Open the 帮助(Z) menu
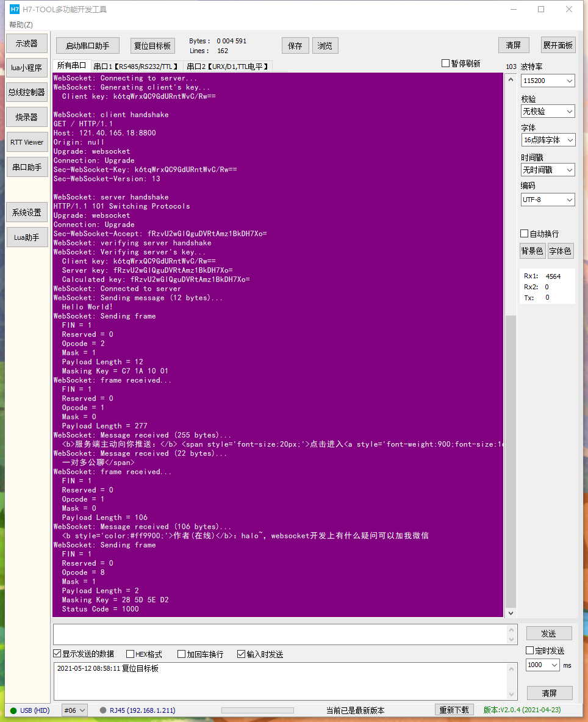 click(x=21, y=24)
